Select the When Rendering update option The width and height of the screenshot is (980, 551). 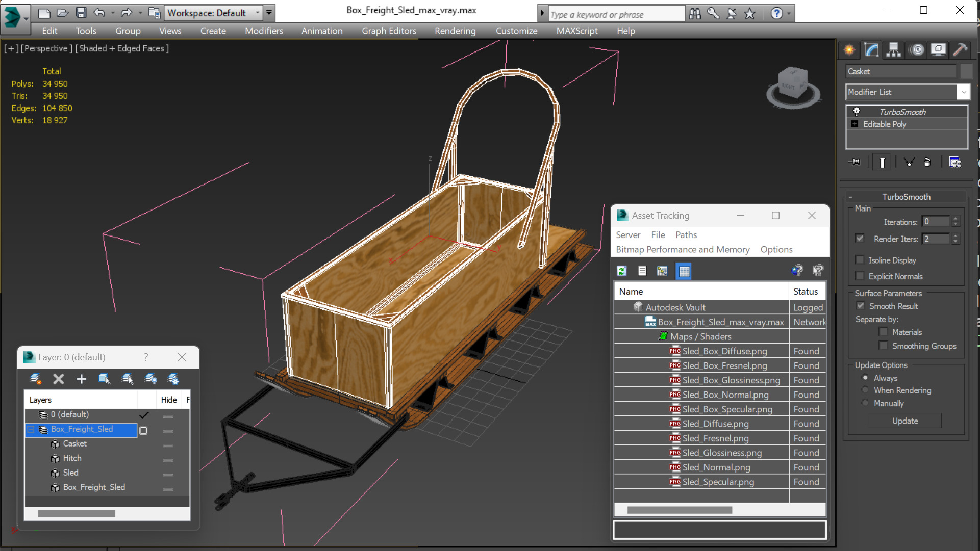coord(865,390)
